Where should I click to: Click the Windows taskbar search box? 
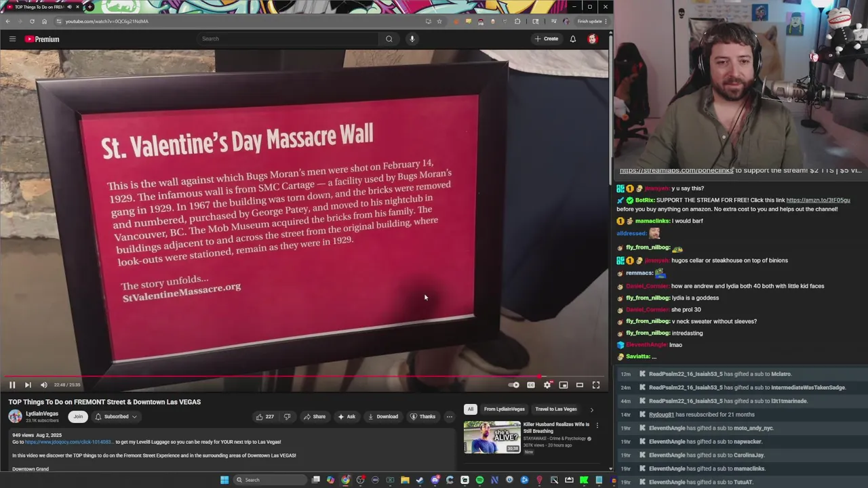coord(270,480)
